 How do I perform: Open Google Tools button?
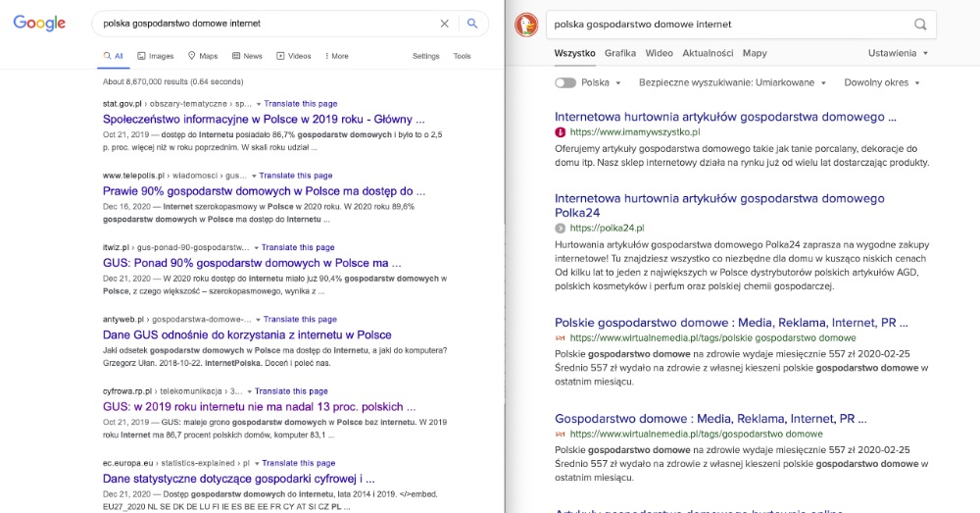click(x=462, y=56)
